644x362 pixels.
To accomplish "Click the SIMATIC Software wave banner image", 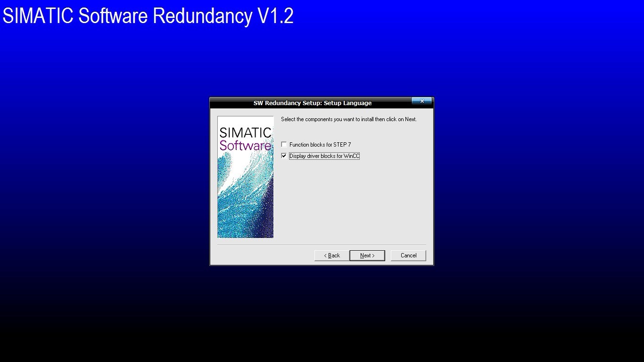I will (x=245, y=177).
